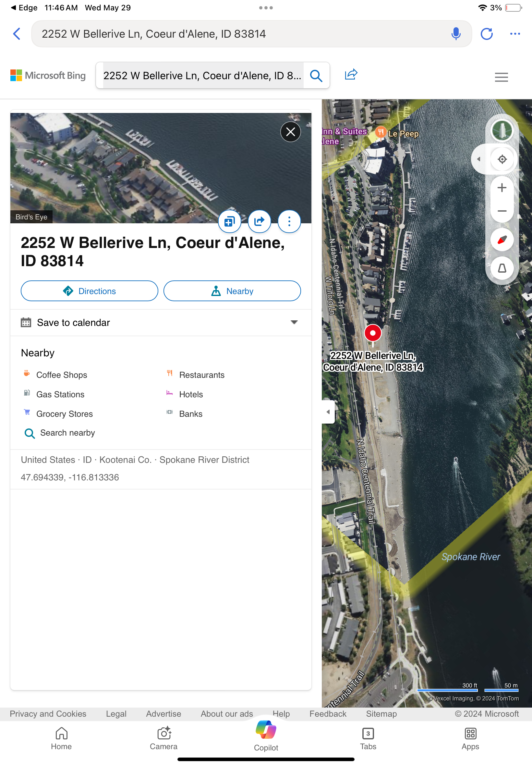Open the hamburger menu in Bing header
This screenshot has height=766, width=532.
[x=501, y=77]
